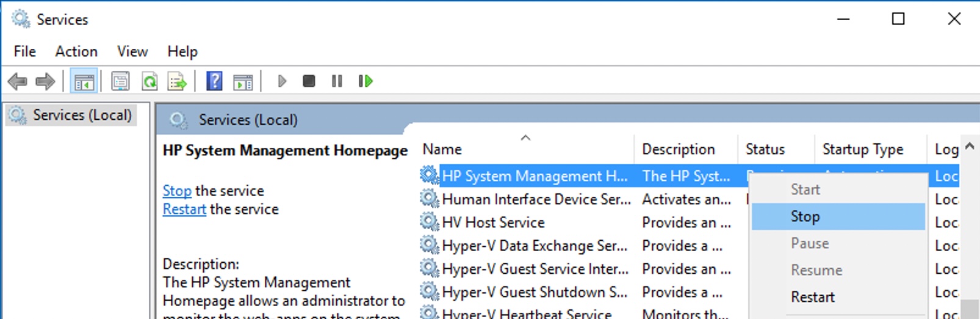980x319 pixels.
Task: Go forward with the toolbar Forward arrow
Action: click(x=45, y=81)
